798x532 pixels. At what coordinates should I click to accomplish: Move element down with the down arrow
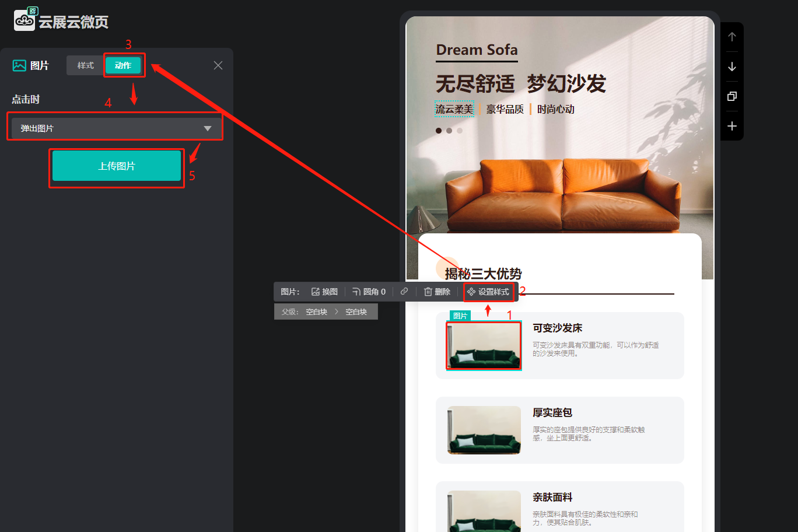tap(732, 66)
